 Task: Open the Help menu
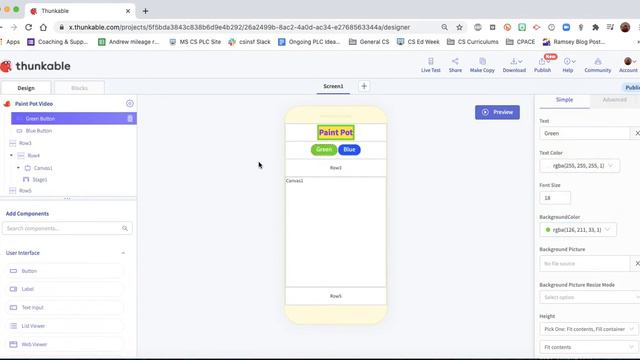(569, 65)
